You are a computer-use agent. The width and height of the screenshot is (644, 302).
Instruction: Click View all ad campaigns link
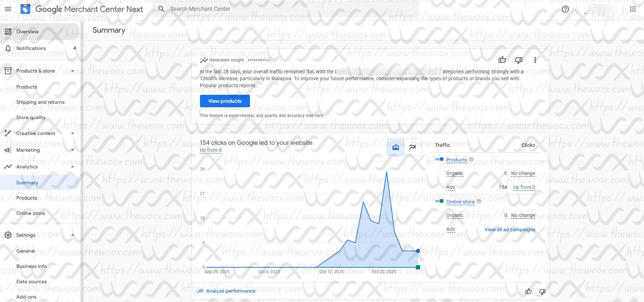[510, 229]
